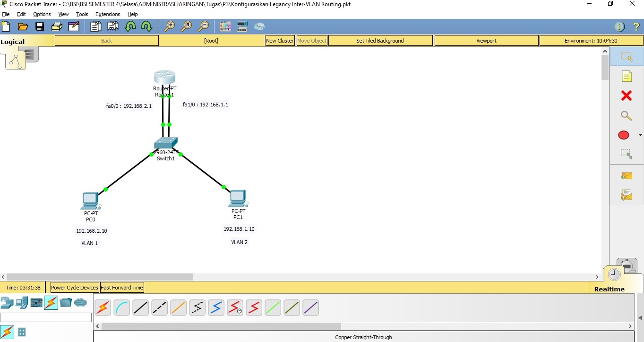This screenshot has height=342, width=644.
Task: Pick the automatic connection lightning bolt
Action: click(x=103, y=307)
